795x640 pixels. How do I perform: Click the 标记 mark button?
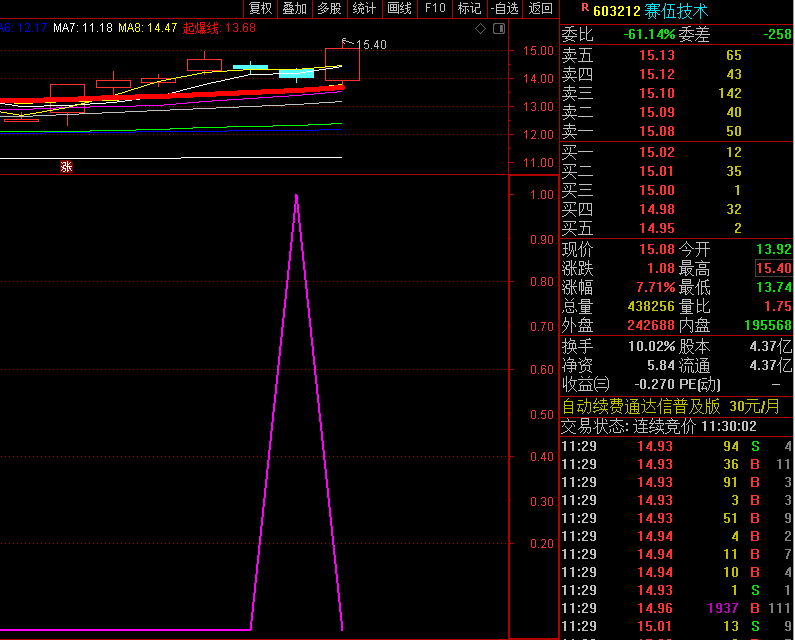click(x=468, y=9)
